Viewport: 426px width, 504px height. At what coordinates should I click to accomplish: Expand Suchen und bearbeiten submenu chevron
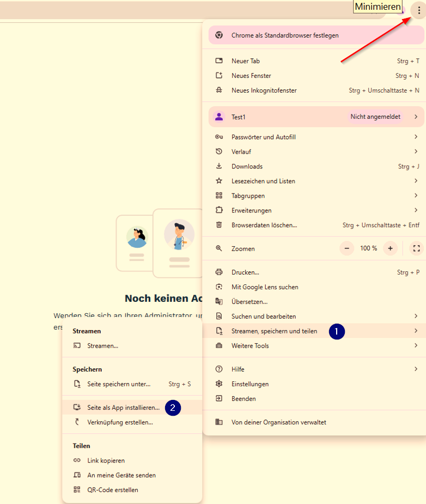tap(416, 316)
